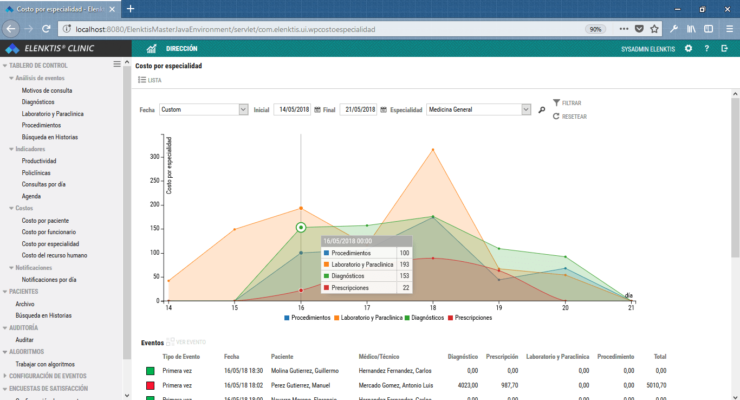The width and height of the screenshot is (740, 400).
Task: Open the Final date calendar picker
Action: [x=383, y=109]
